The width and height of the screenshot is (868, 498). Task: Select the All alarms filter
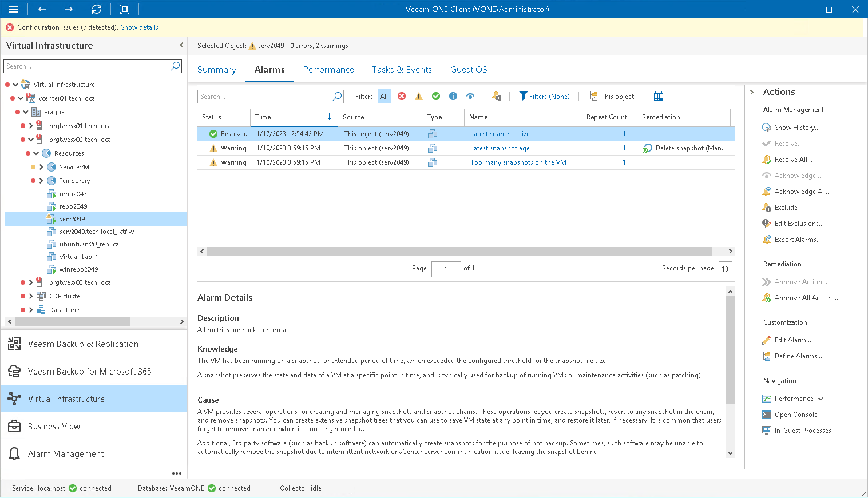point(384,96)
